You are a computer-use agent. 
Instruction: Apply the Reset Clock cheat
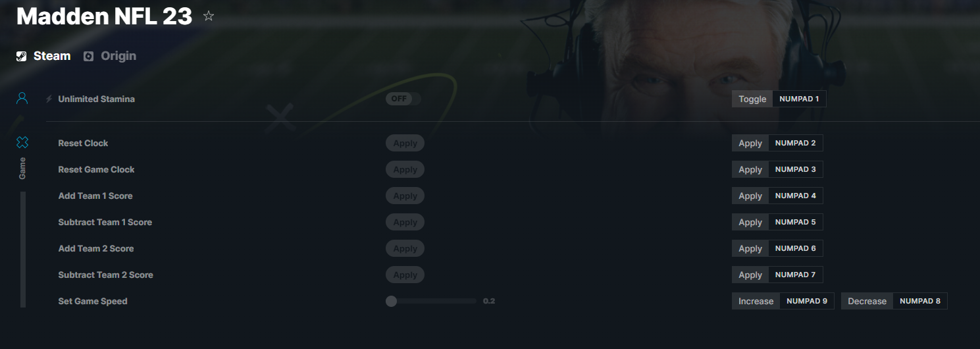pos(405,143)
